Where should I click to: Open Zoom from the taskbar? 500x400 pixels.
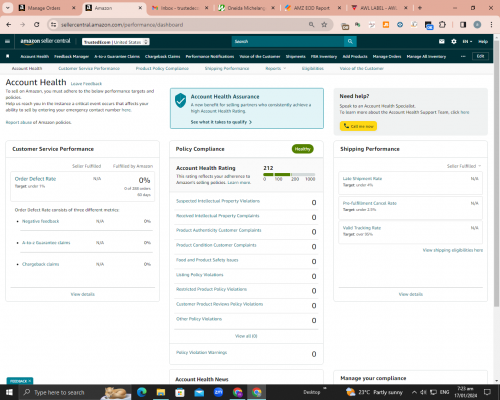pos(218,392)
